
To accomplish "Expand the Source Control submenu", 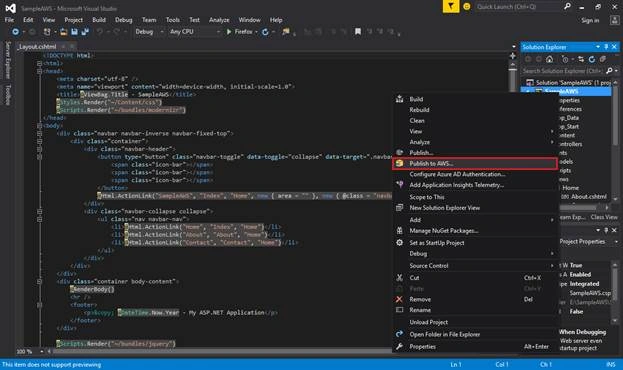I will click(476, 265).
